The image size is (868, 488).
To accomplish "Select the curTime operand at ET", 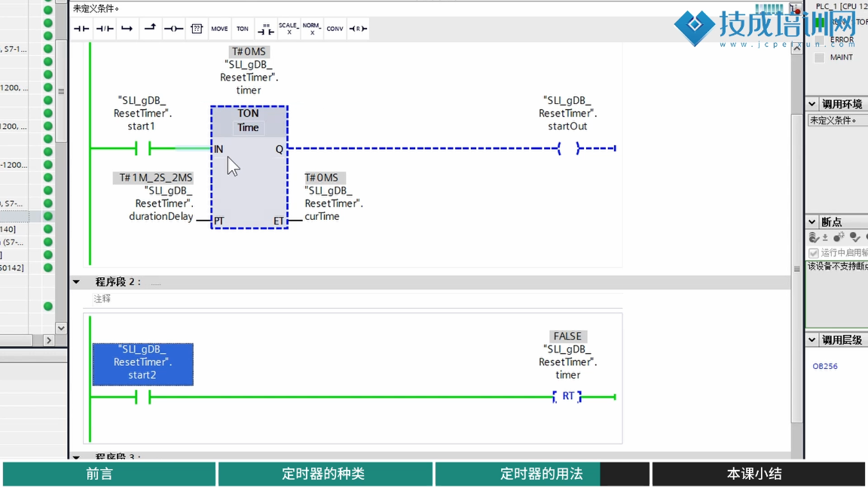I will [334, 203].
